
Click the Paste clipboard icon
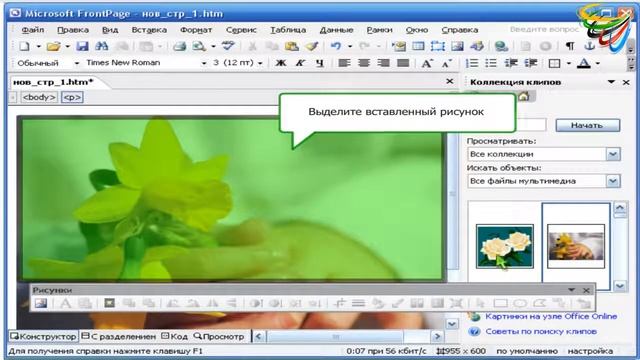click(x=291, y=46)
